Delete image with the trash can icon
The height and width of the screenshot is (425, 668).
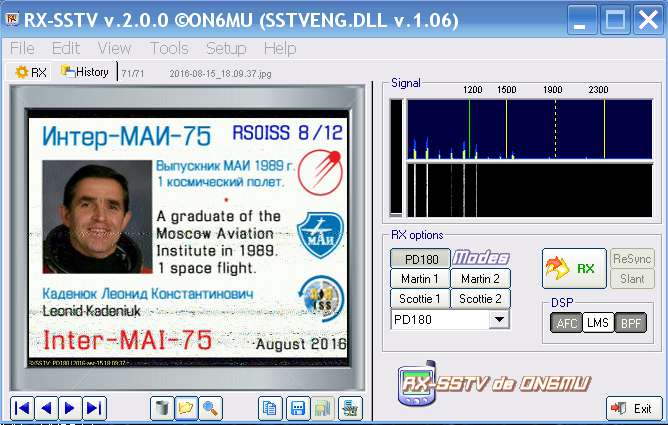(162, 408)
